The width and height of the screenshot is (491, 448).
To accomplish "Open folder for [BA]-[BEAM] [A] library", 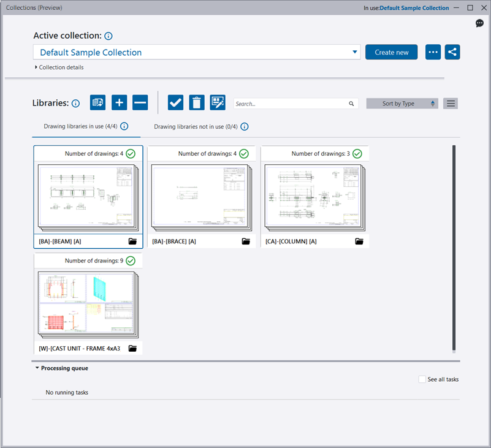I will point(132,241).
